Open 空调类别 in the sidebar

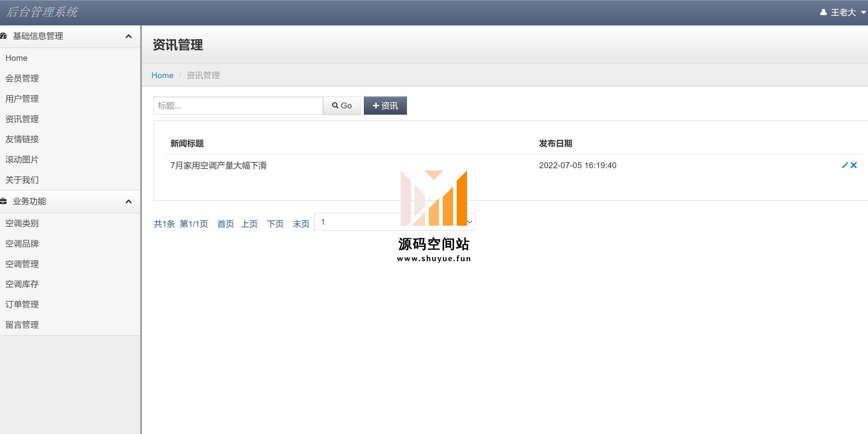point(22,223)
